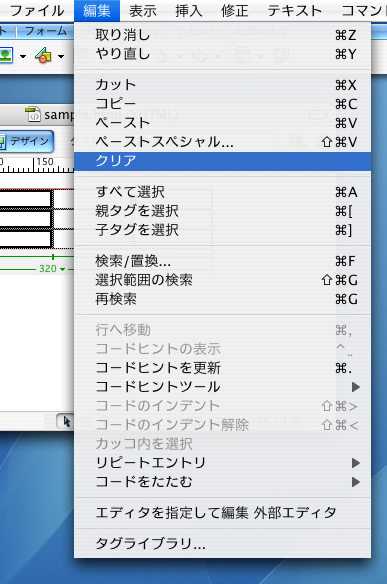Choose 再検索
Image resolution: width=387 pixels, height=584 pixels.
[x=222, y=299]
